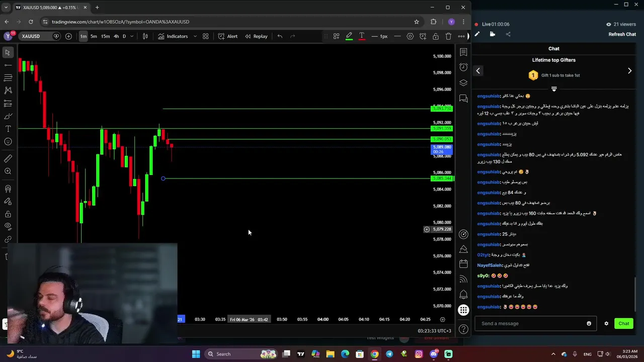Open the Indicators dialog
This screenshot has width=644, height=362.
pos(173,36)
